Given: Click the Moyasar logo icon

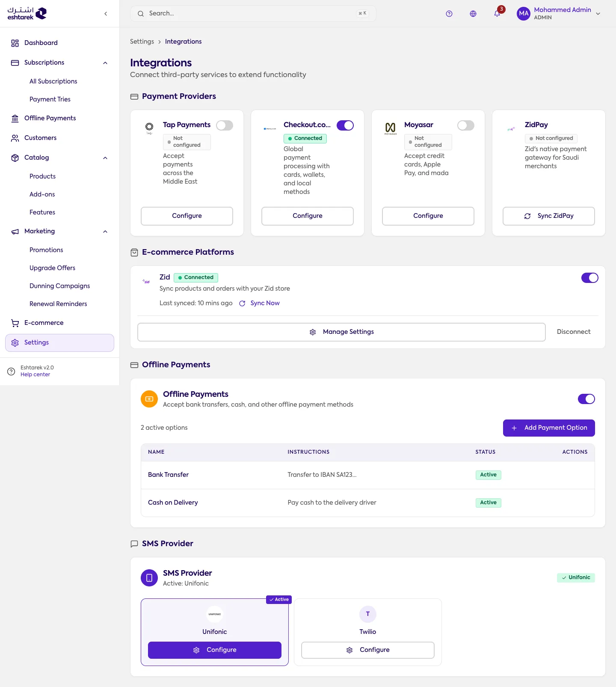Looking at the screenshot, I should (x=391, y=128).
